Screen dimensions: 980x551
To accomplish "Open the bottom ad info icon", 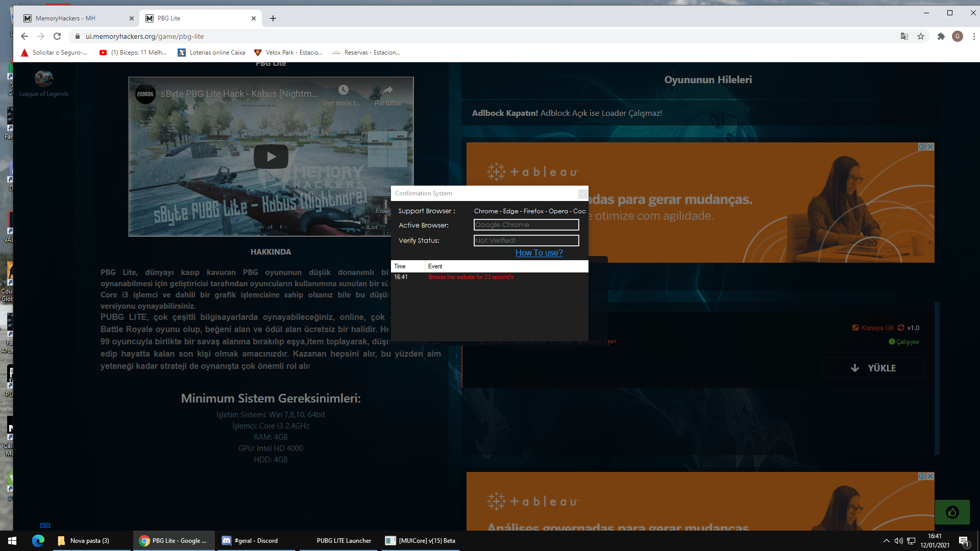I will coord(922,477).
